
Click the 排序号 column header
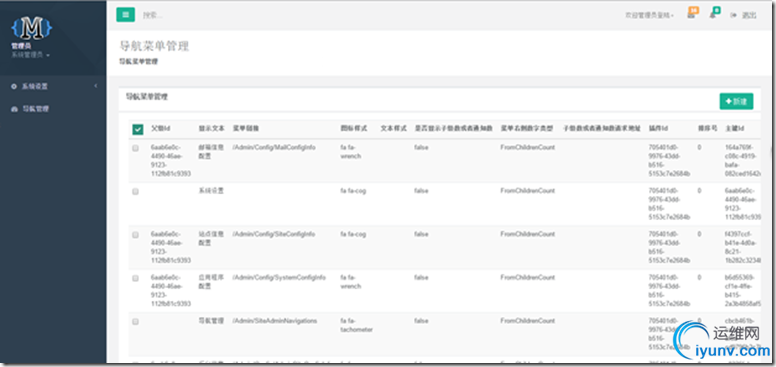(707, 129)
